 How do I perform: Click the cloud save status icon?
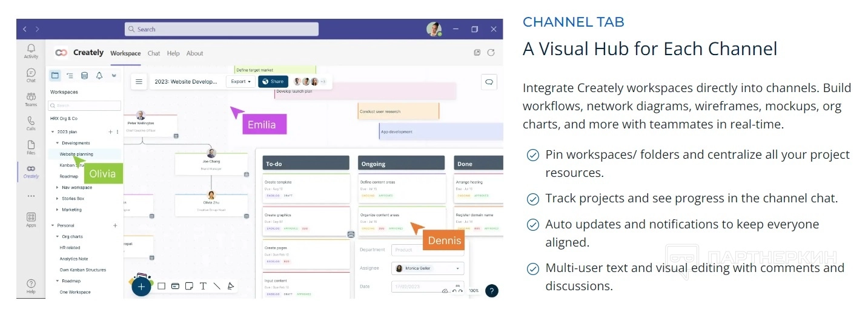[x=445, y=291]
